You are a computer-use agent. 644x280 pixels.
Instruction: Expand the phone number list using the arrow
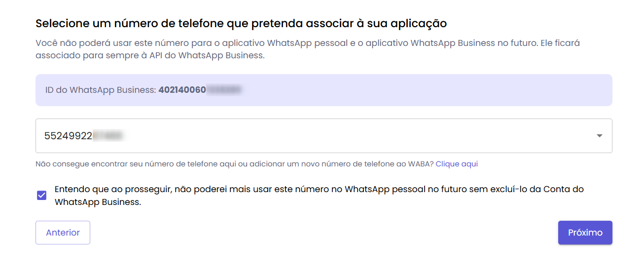pos(599,136)
